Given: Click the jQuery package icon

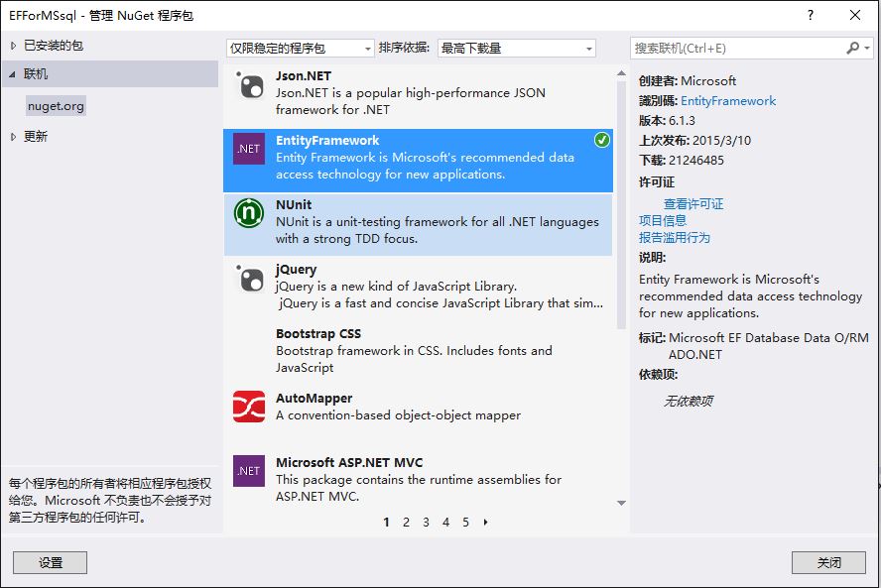Looking at the screenshot, I should (x=249, y=278).
